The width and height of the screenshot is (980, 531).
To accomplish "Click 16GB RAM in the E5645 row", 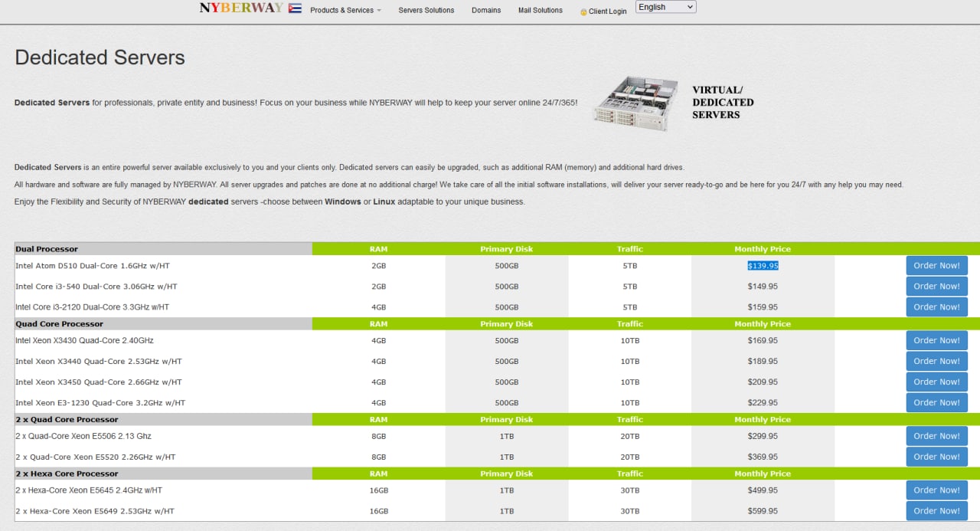I will pos(379,491).
